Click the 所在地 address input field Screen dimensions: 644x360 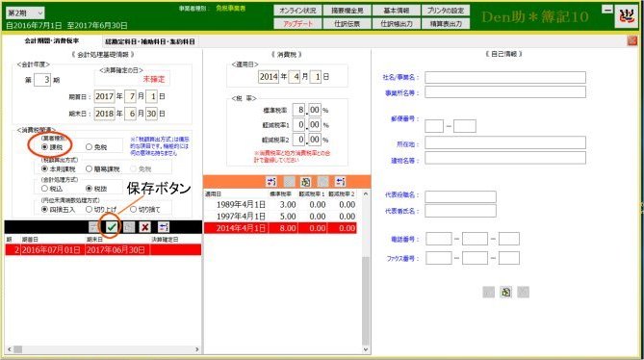coord(505,142)
